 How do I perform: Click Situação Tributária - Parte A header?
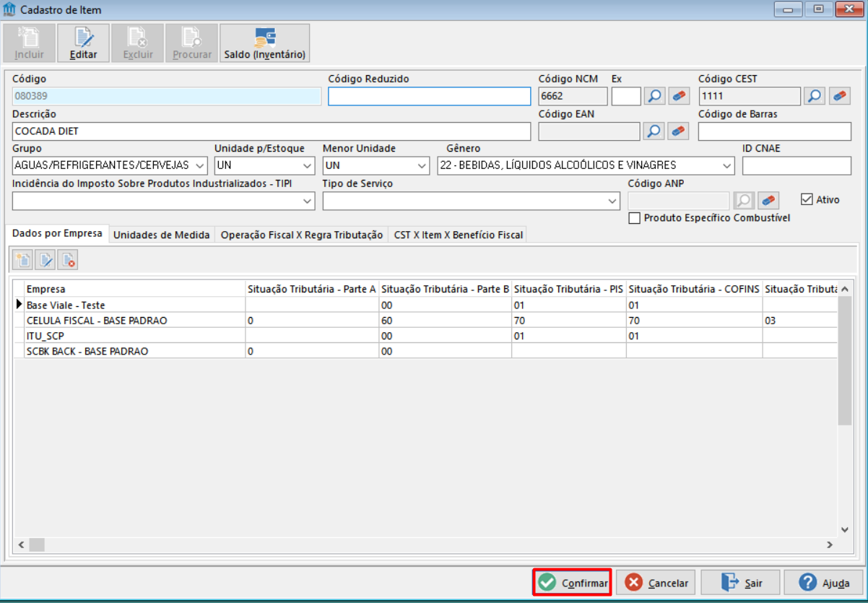[312, 289]
